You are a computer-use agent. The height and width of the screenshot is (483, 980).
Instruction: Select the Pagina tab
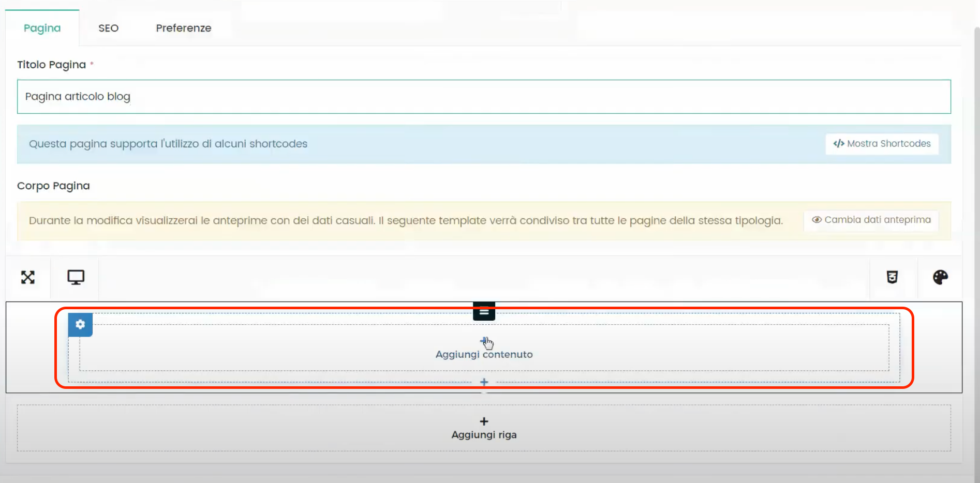(42, 28)
